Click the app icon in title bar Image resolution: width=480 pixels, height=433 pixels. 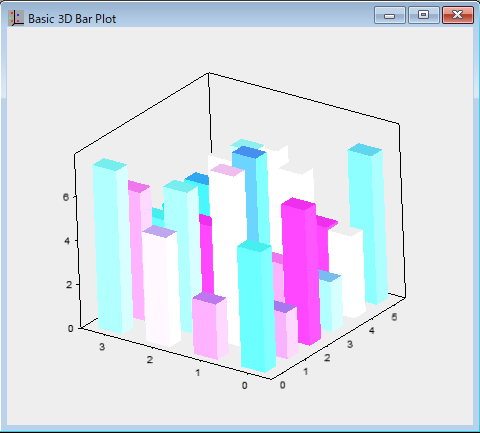(16, 18)
